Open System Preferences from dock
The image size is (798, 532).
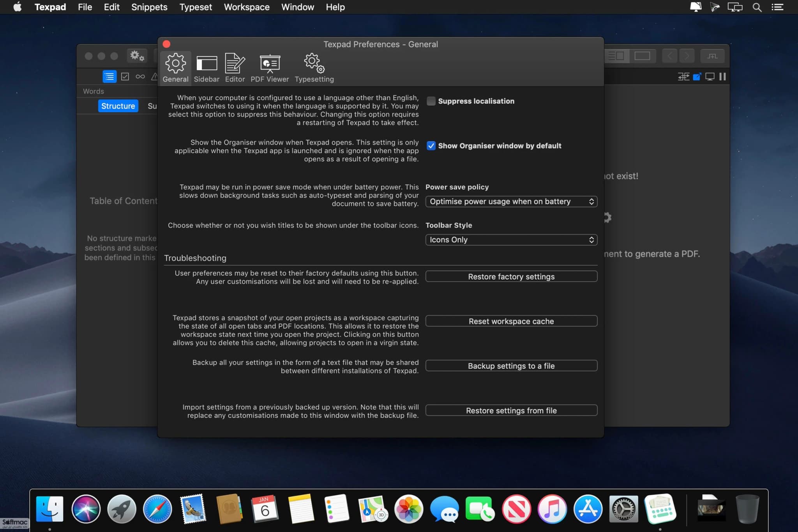(623, 509)
